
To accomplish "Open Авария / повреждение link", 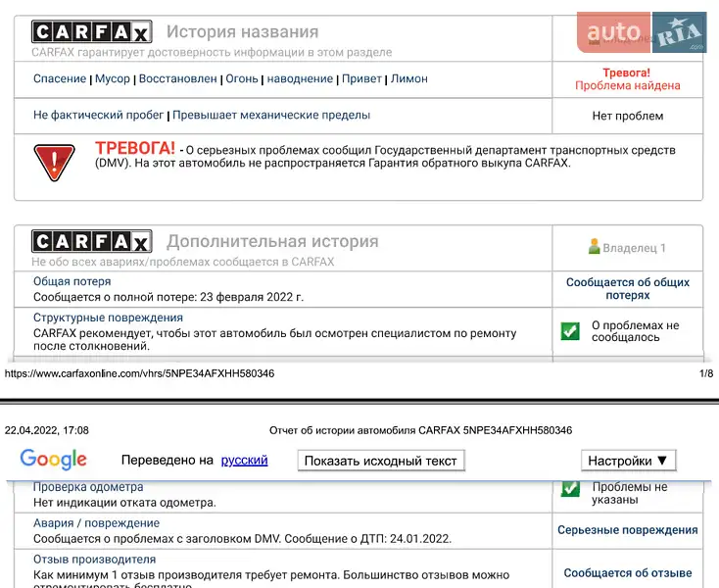I will (x=96, y=523).
